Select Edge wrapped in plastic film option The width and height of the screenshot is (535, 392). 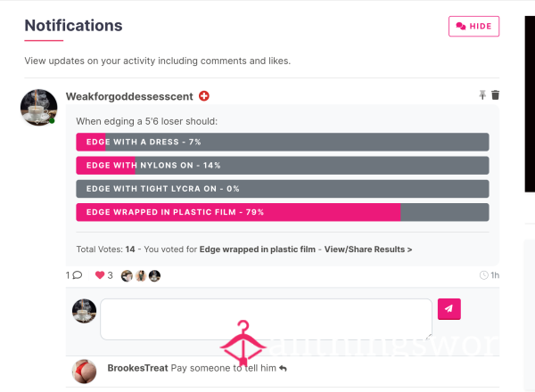click(x=283, y=212)
